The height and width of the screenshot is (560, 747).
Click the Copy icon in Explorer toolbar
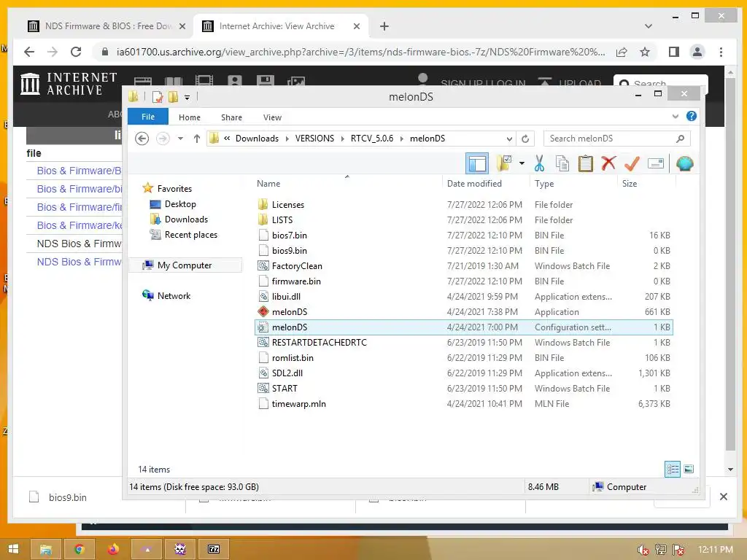pyautogui.click(x=562, y=163)
